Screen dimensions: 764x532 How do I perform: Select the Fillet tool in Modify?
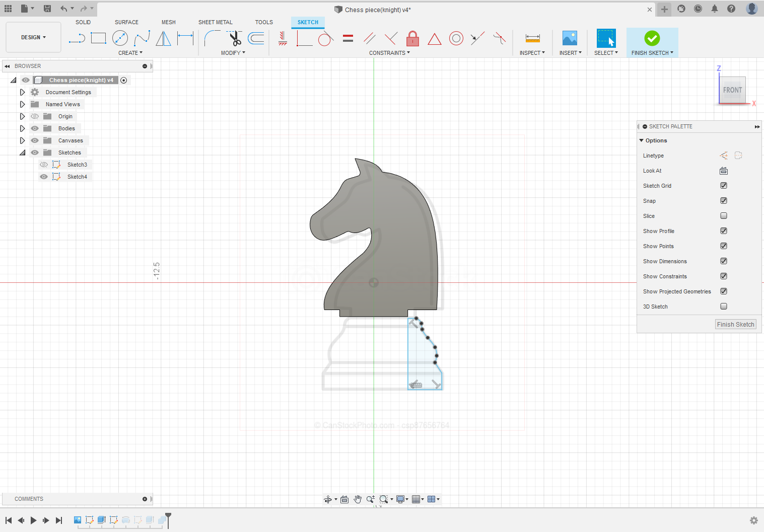[212, 38]
